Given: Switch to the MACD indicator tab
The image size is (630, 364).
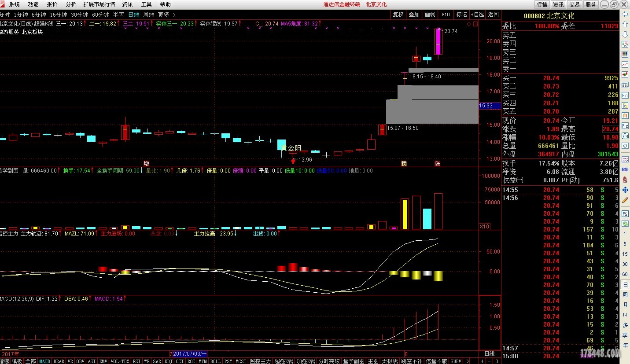Looking at the screenshot, I should 45,361.
